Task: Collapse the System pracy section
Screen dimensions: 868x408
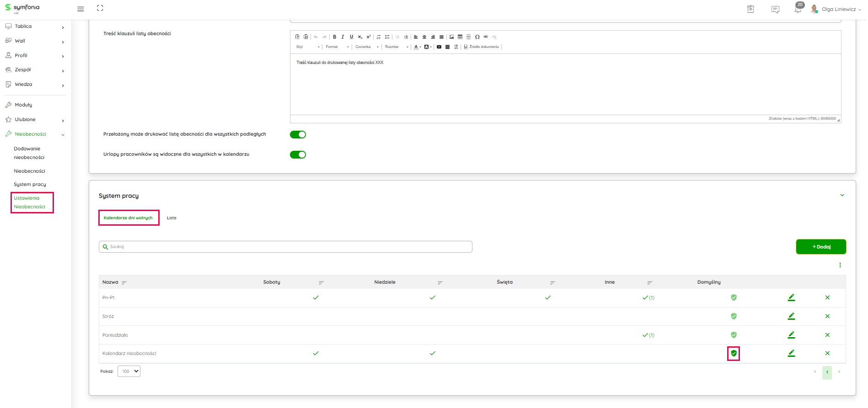Action: [x=842, y=196]
